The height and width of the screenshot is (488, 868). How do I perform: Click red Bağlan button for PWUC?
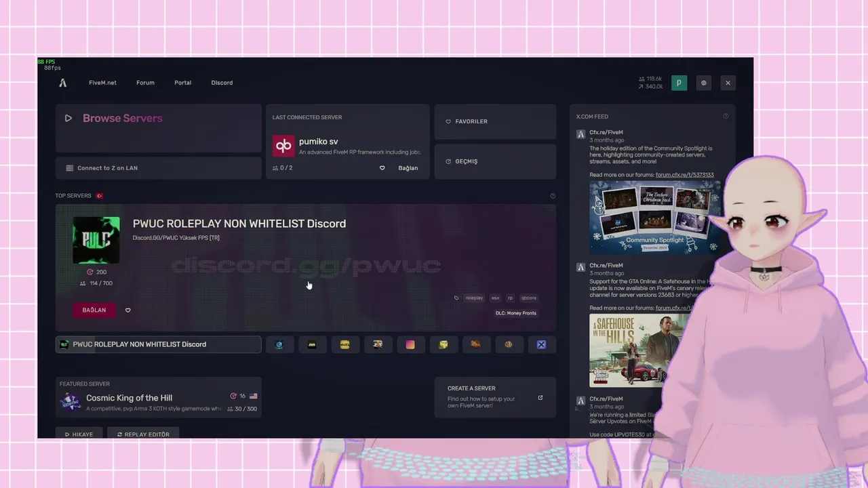(x=94, y=310)
